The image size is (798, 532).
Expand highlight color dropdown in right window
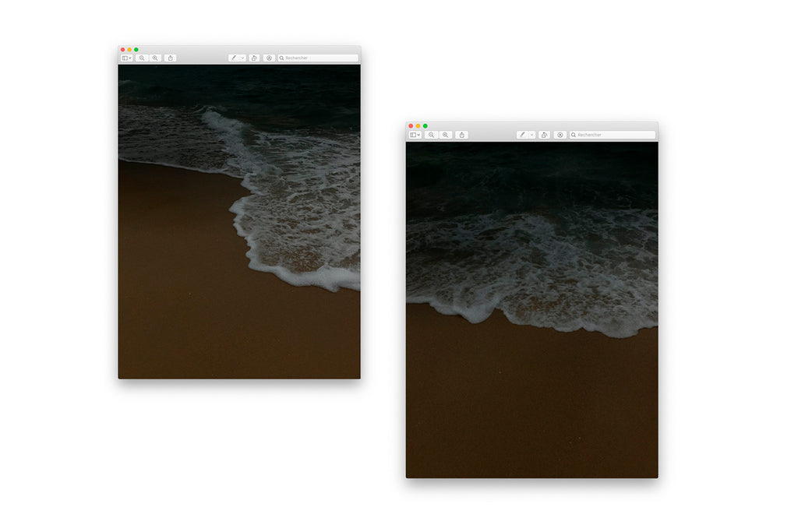[x=531, y=135]
